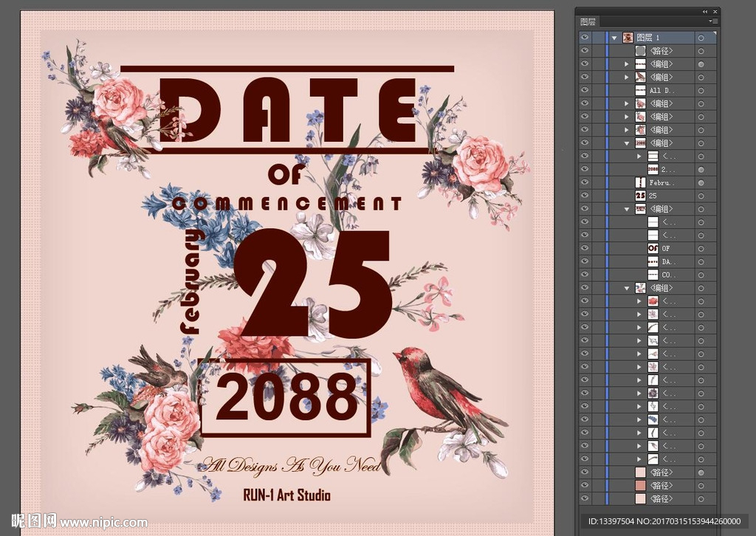This screenshot has width=756, height=536.
Task: Click the bird group thumbnail in layers
Action: click(x=640, y=77)
